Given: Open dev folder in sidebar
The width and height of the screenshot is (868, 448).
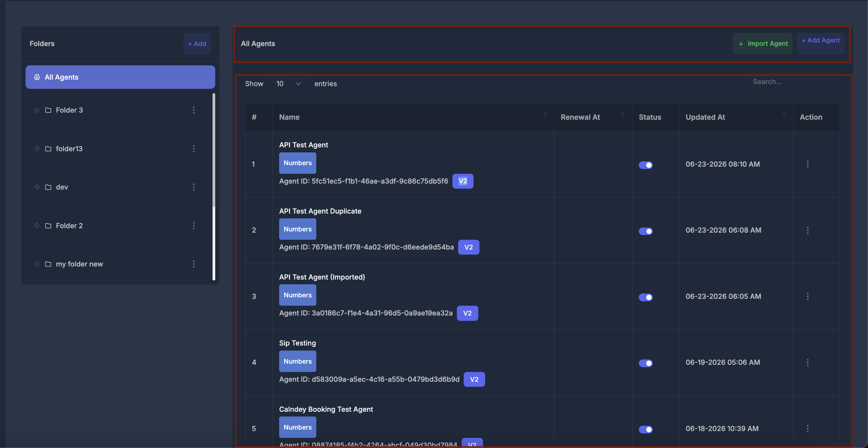Looking at the screenshot, I should (x=62, y=187).
